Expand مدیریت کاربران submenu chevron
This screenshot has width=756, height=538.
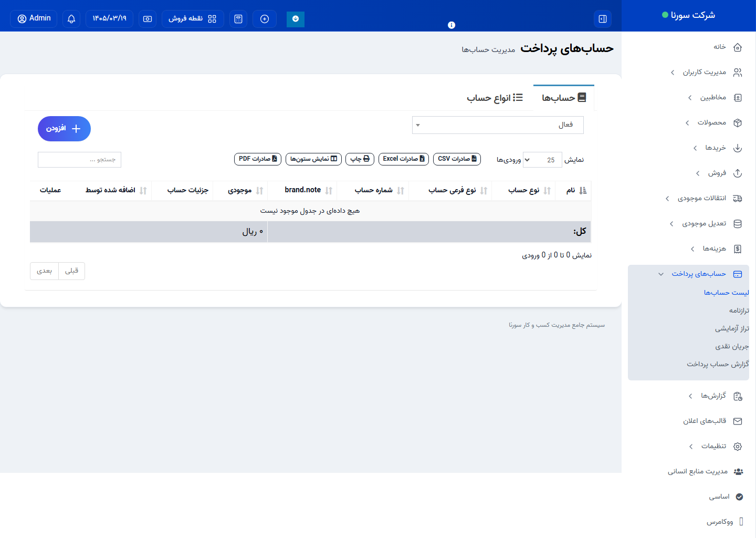(673, 73)
